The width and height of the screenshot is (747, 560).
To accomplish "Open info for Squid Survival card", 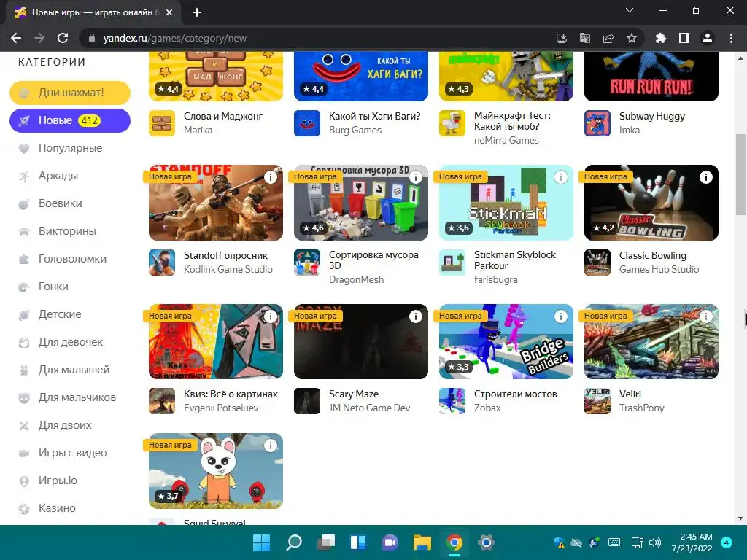I will pos(271,446).
